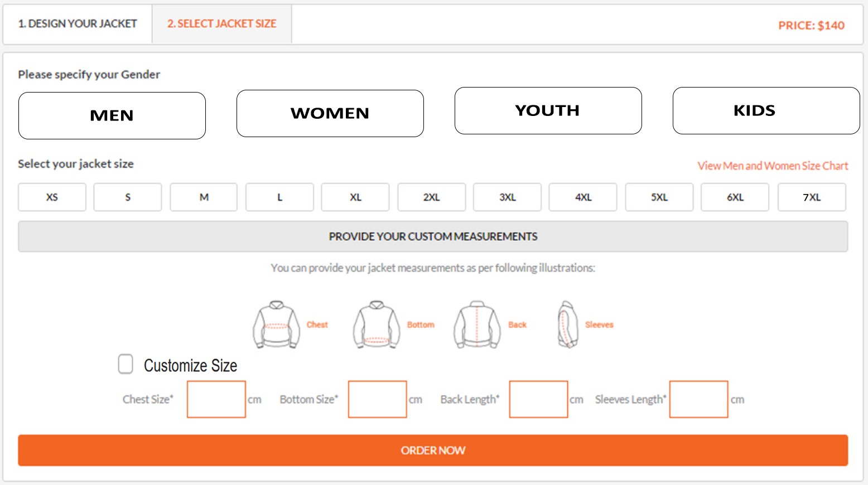Click the Provide Your Custom Measurements bar
This screenshot has height=485, width=868.
click(x=433, y=236)
